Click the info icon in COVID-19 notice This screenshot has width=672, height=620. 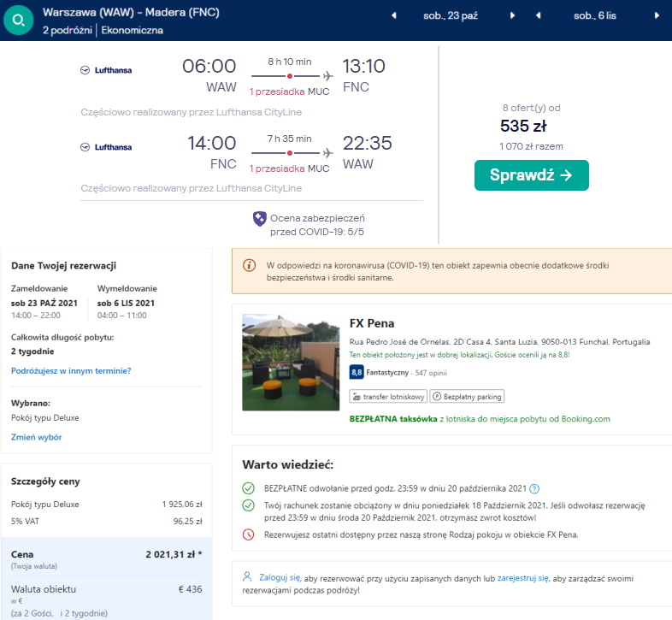click(249, 265)
